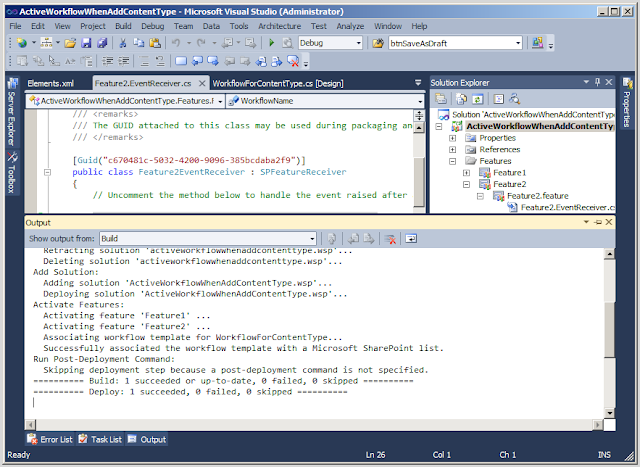Click the View Code icon in Solution Explorer
The height and width of the screenshot is (467, 640).
pos(498,99)
